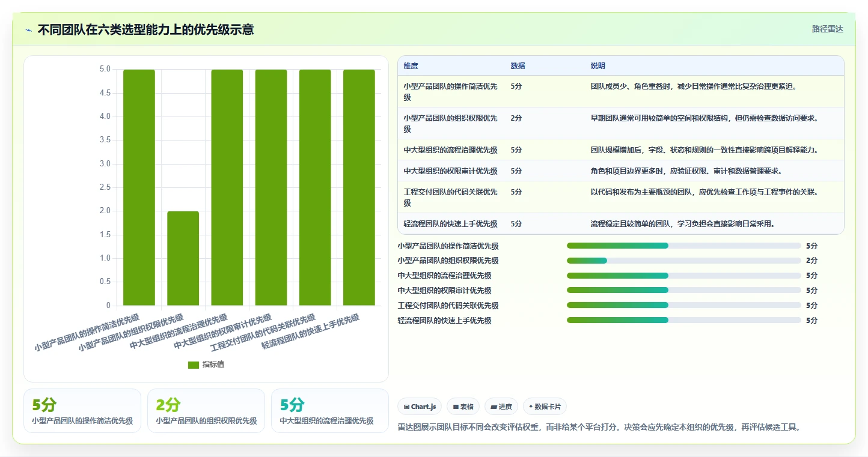Image resolution: width=868 pixels, height=457 pixels.
Task: Click the chart bar for 中大型组织的权限审计优先级
Action: pyautogui.click(x=271, y=187)
